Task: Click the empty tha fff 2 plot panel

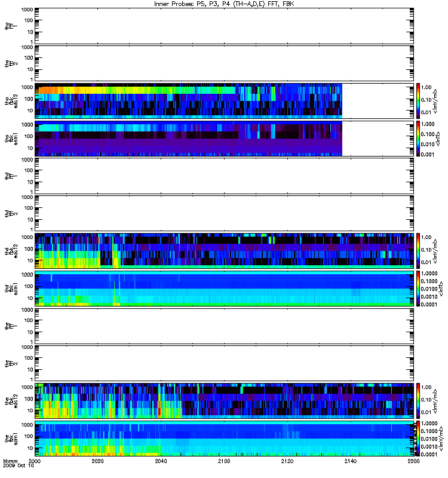Action: [x=225, y=63]
